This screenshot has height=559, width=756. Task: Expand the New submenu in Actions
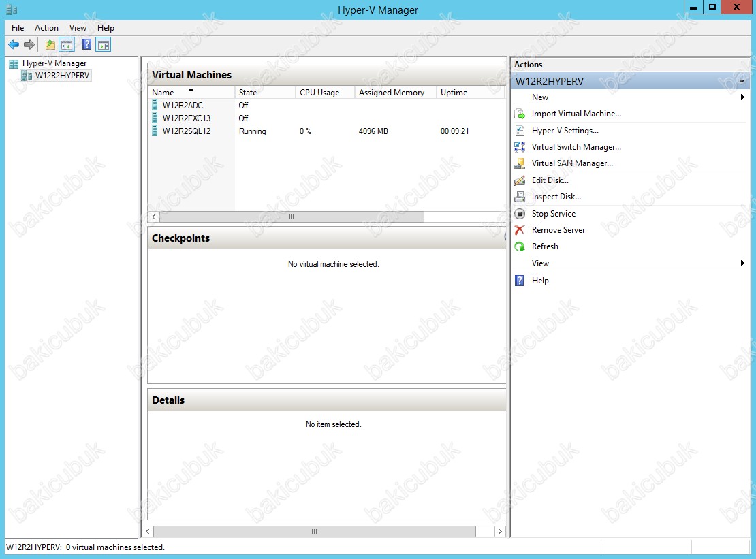pyautogui.click(x=742, y=97)
